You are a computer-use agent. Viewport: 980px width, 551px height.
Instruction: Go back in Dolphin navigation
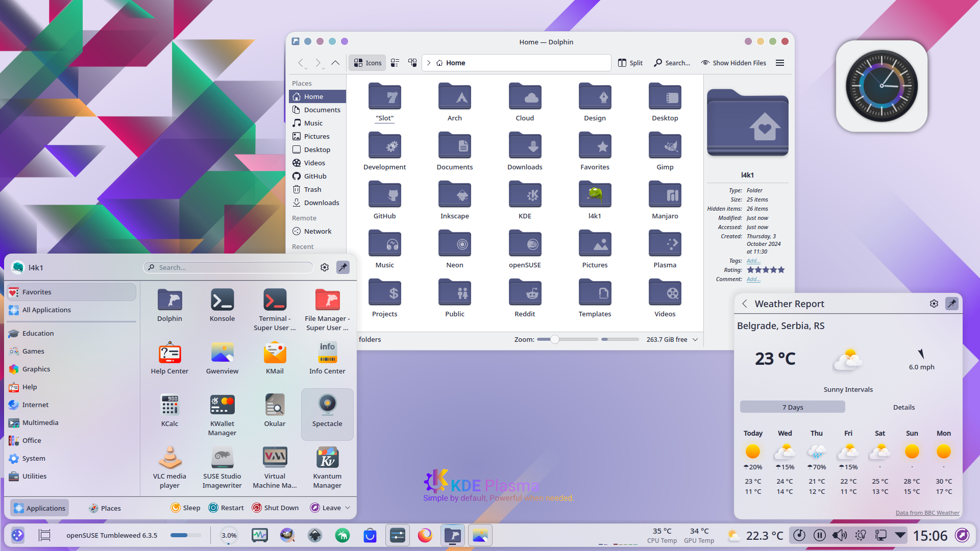[301, 63]
